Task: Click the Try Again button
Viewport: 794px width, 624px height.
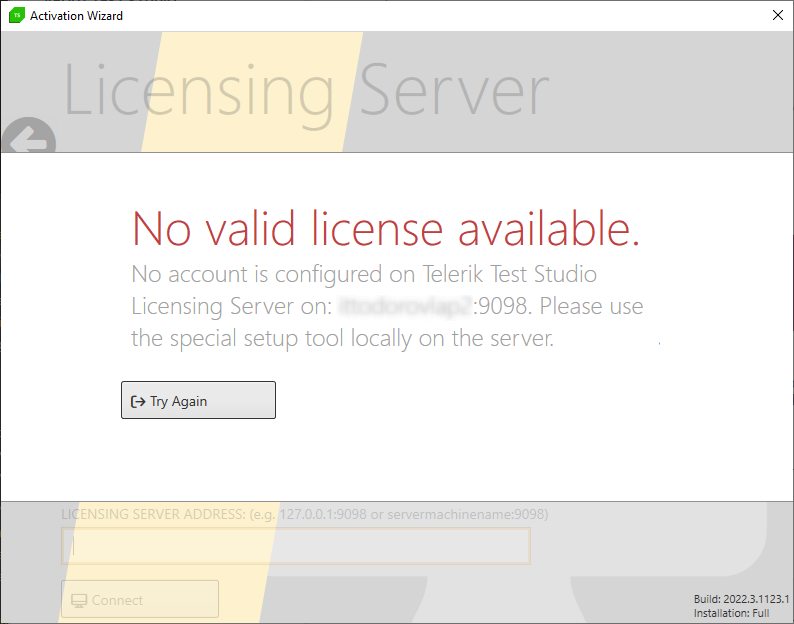Action: point(198,400)
